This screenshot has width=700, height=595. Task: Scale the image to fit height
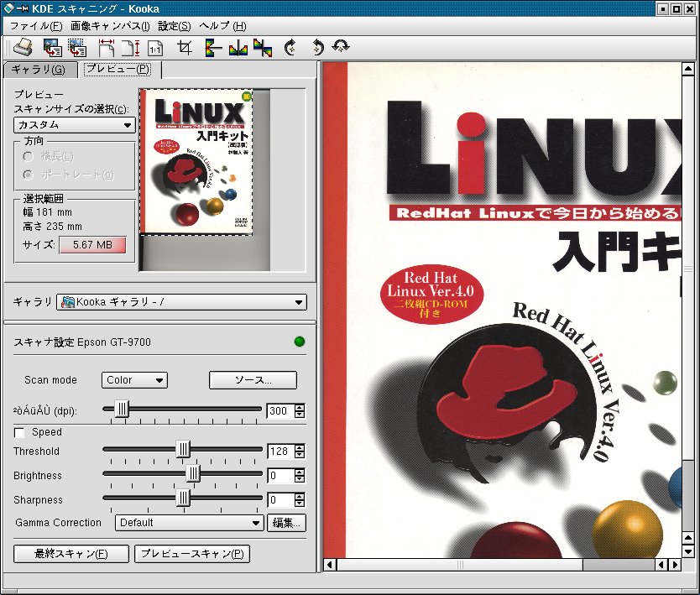tap(131, 47)
